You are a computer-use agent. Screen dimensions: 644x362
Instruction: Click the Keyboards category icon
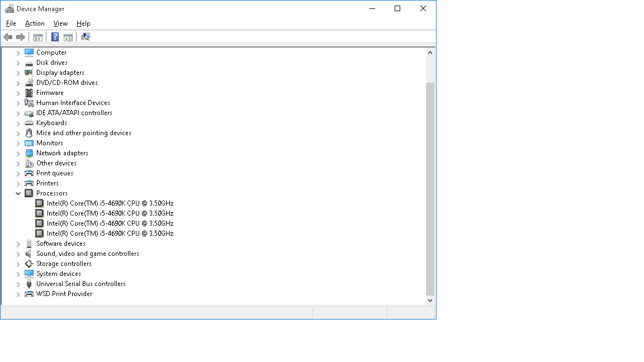29,123
